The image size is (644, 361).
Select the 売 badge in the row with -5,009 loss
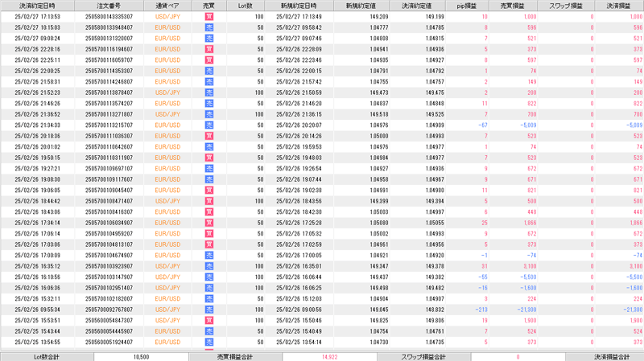pos(209,125)
